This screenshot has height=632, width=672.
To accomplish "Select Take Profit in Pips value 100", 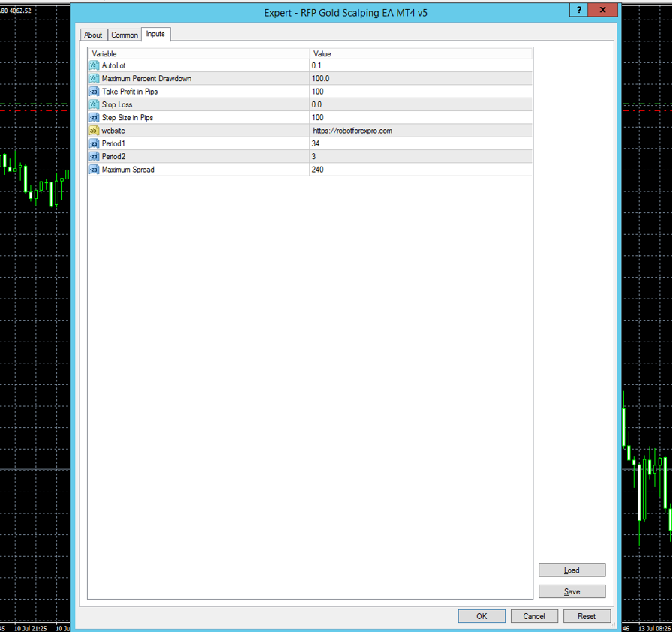I will (421, 92).
